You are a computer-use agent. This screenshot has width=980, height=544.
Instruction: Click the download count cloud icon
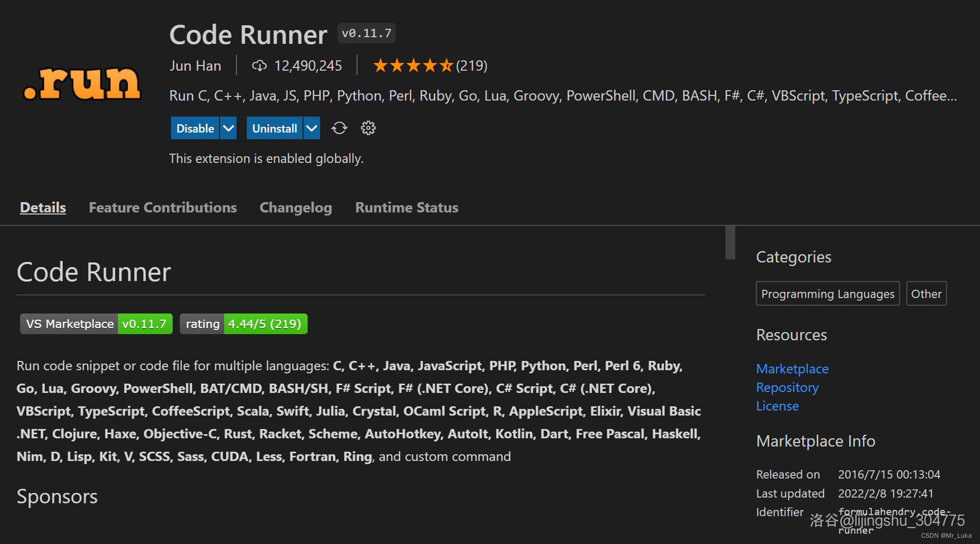tap(259, 65)
